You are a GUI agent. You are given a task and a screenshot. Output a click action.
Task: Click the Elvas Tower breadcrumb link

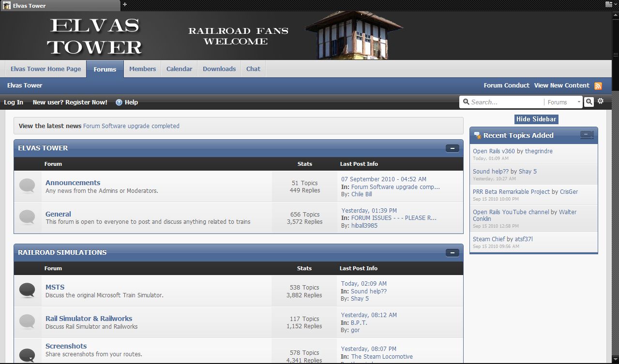pyautogui.click(x=25, y=86)
